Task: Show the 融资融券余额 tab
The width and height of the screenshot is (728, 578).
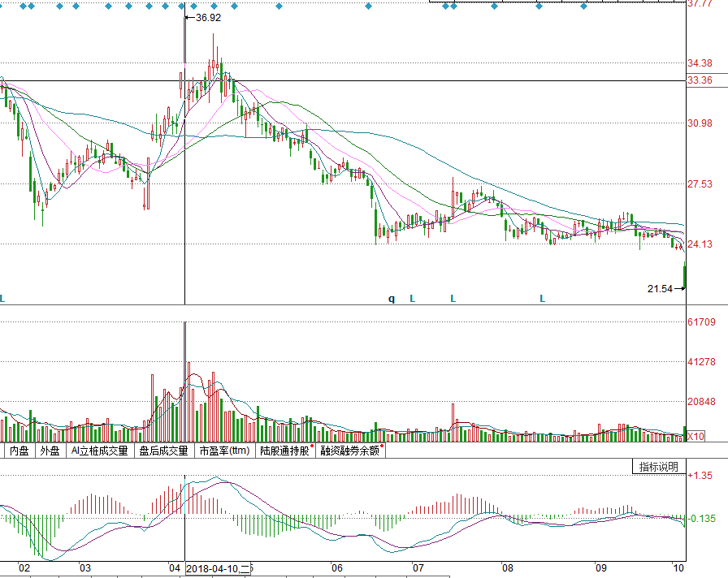Action: [x=350, y=451]
